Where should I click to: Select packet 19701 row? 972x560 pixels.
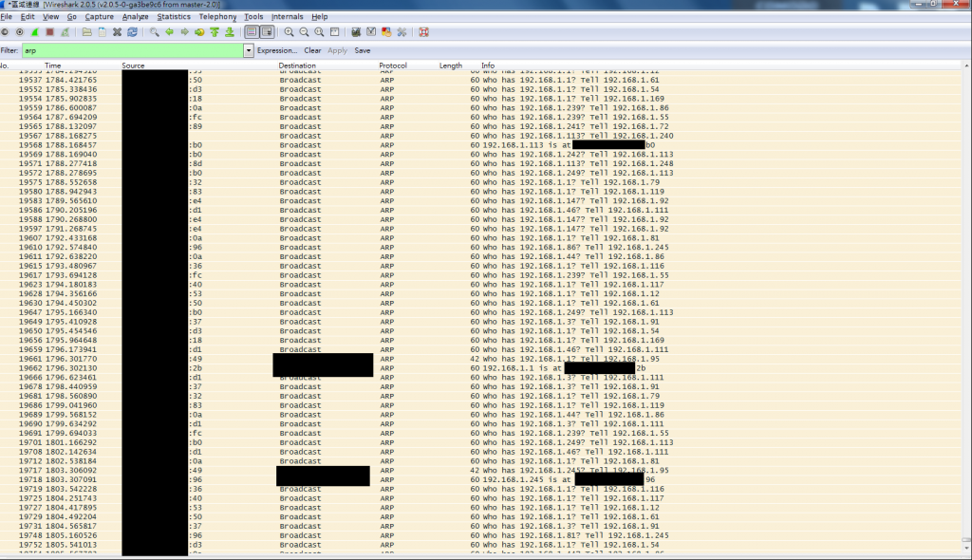(480, 443)
